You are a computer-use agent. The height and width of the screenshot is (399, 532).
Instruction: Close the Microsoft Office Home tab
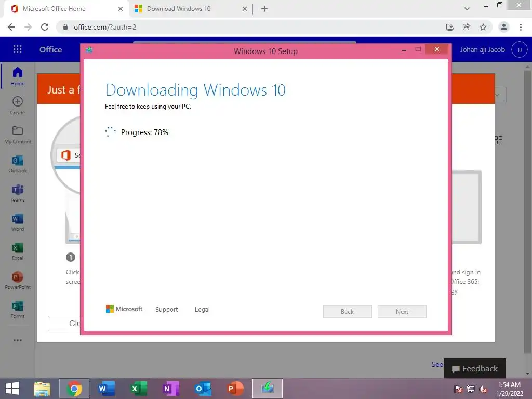pyautogui.click(x=121, y=9)
